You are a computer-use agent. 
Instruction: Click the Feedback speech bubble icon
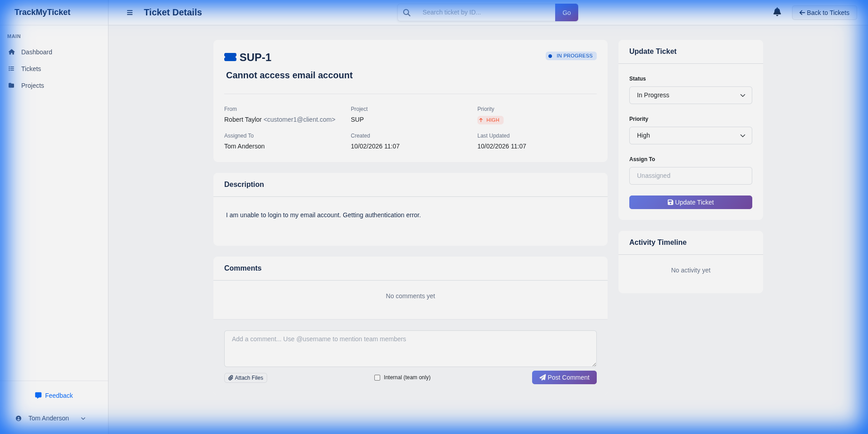(x=38, y=396)
